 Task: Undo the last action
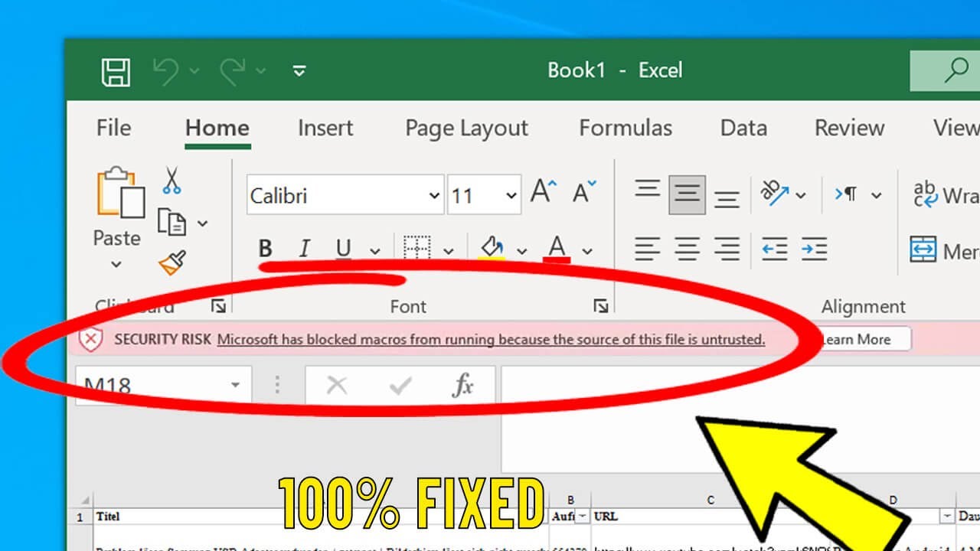click(165, 71)
